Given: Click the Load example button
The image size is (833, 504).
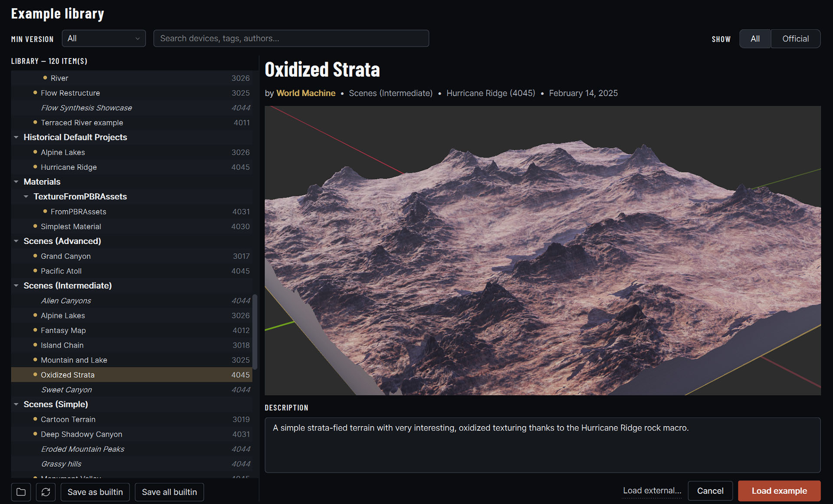Looking at the screenshot, I should pyautogui.click(x=779, y=491).
